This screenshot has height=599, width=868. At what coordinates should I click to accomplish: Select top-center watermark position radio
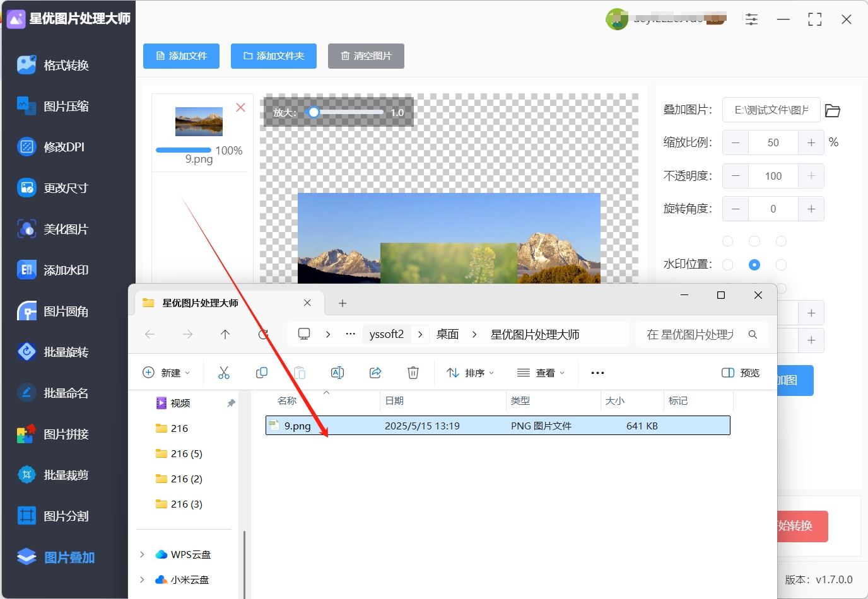754,241
